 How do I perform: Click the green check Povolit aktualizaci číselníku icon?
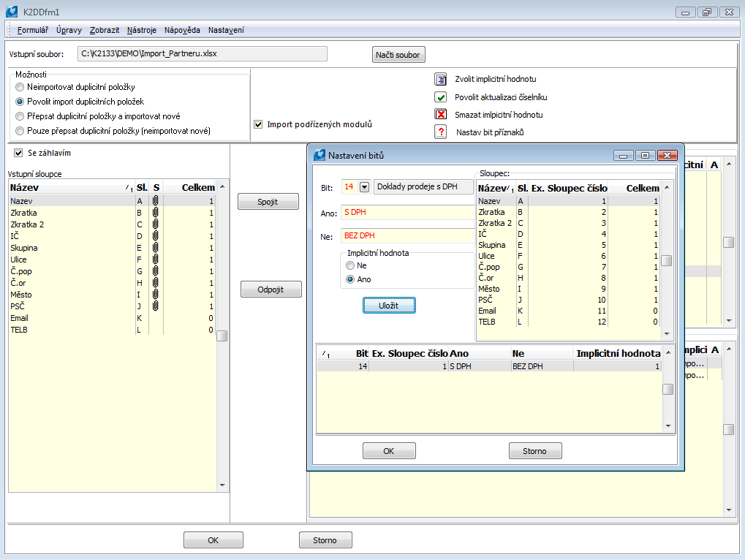440,97
